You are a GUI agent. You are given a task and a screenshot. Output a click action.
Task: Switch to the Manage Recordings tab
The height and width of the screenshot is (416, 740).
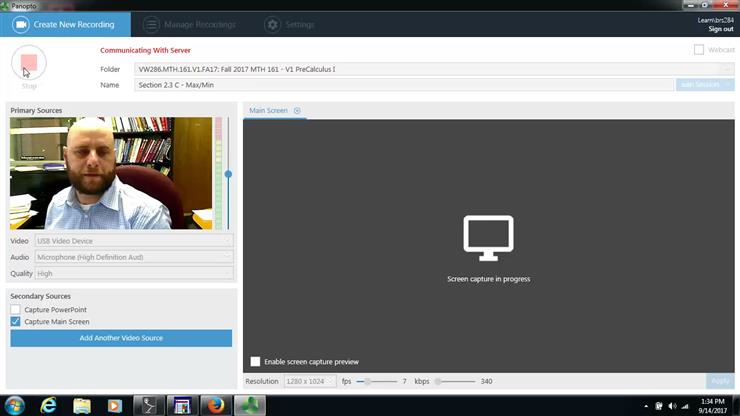point(190,24)
